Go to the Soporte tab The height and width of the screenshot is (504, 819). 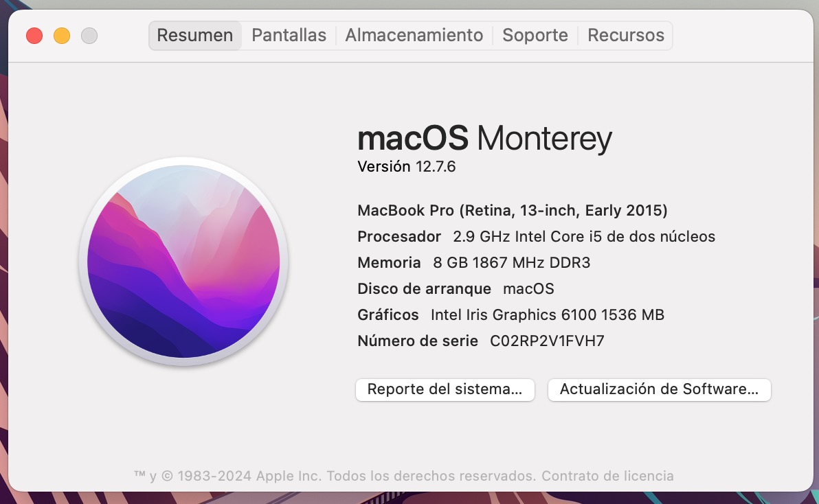[x=535, y=36]
